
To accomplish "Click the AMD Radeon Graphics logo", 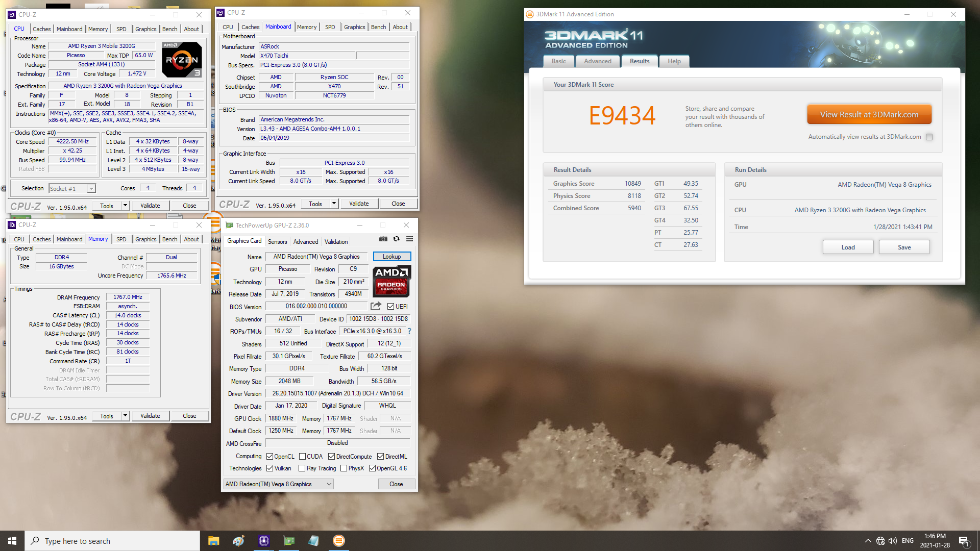I will [391, 281].
